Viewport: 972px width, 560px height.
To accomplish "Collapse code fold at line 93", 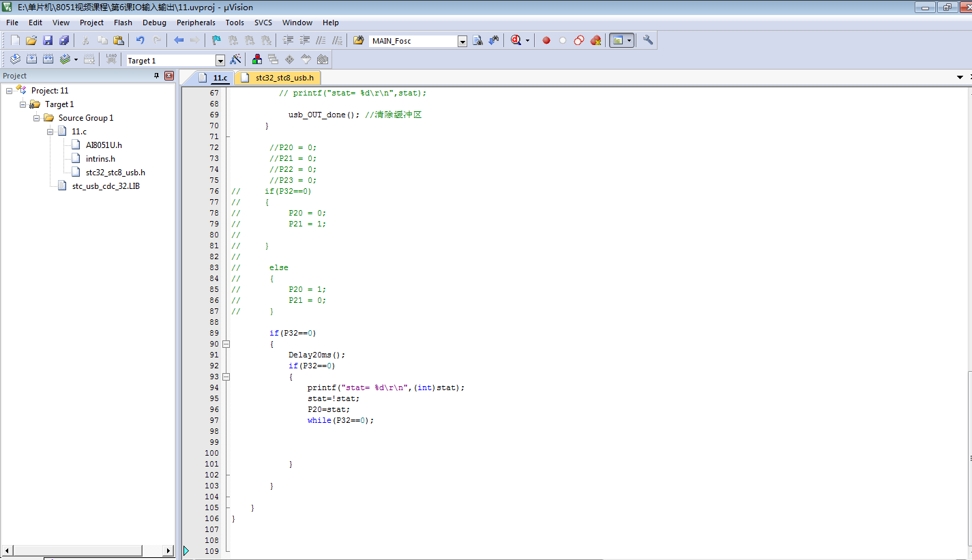I will tap(226, 377).
